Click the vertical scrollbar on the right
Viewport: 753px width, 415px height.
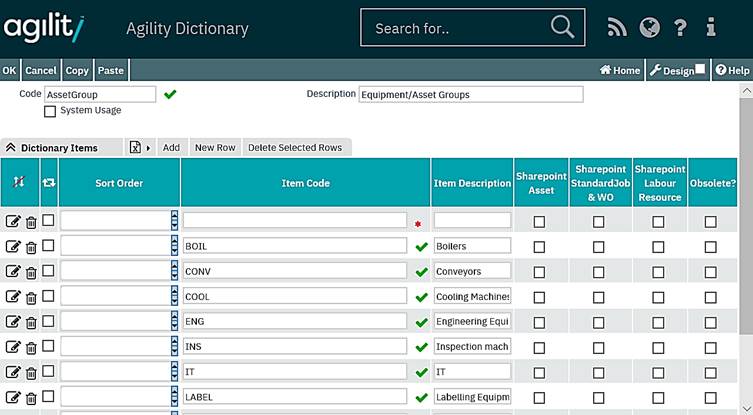click(745, 250)
